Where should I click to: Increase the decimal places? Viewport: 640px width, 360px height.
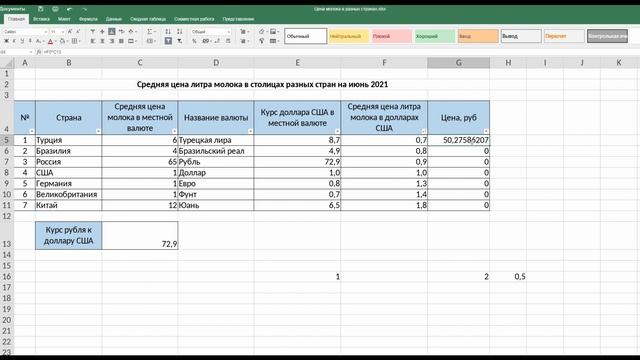pyautogui.click(x=228, y=41)
